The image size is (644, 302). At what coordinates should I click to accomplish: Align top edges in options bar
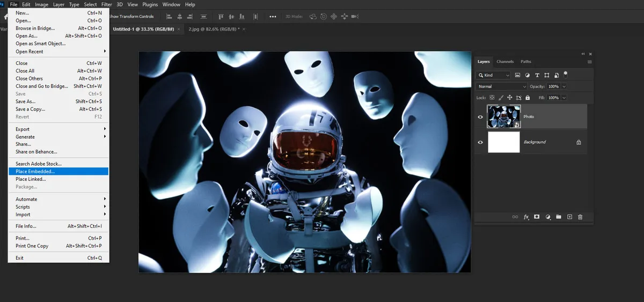(x=221, y=17)
